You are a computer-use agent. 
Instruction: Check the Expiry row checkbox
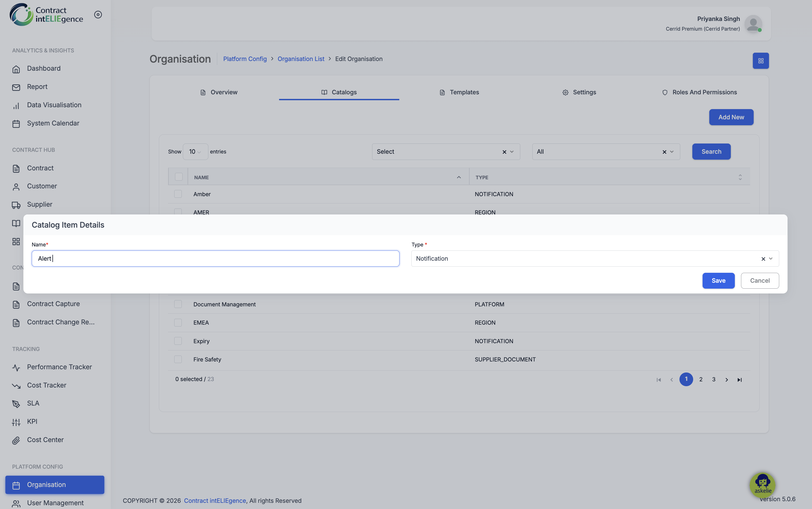tap(178, 341)
